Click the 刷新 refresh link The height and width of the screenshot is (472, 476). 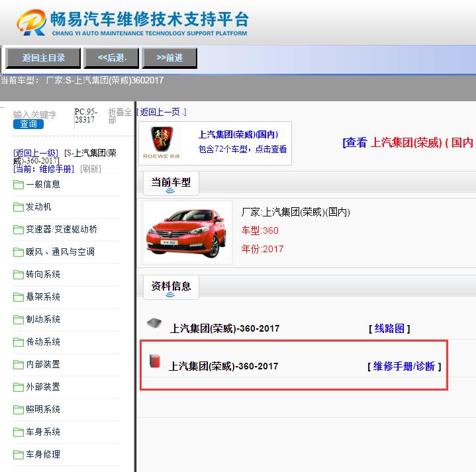(x=91, y=169)
